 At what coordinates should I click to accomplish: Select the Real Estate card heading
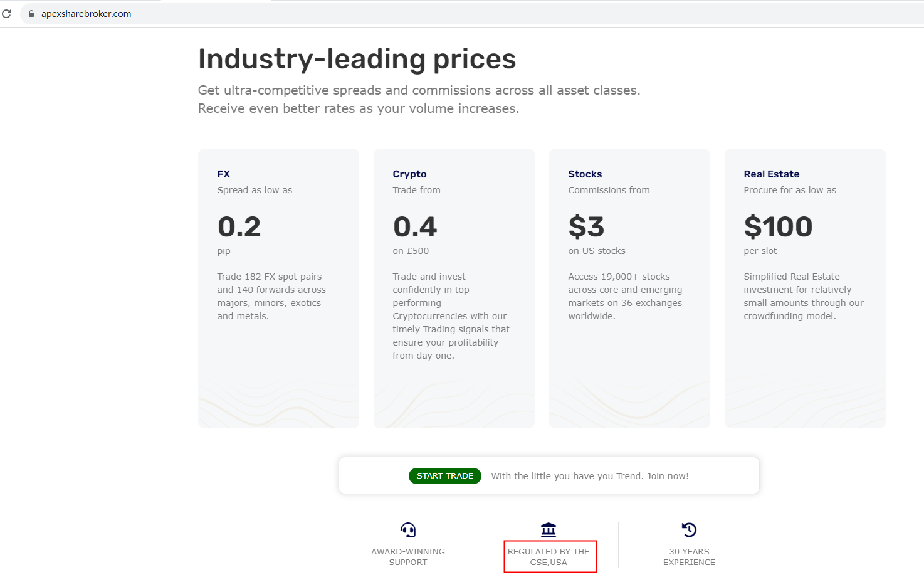[x=771, y=174]
